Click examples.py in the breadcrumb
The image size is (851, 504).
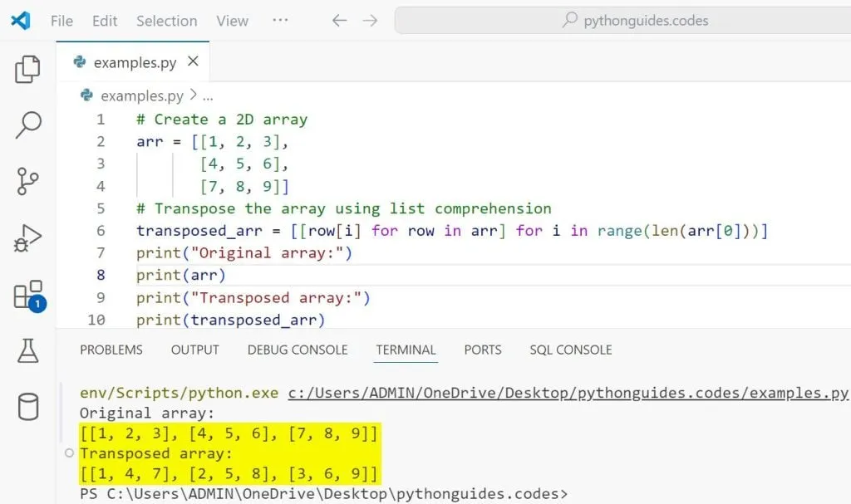[x=141, y=96]
